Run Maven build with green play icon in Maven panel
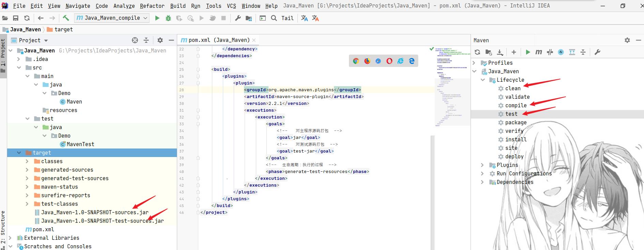This screenshot has height=250, width=644. click(528, 52)
